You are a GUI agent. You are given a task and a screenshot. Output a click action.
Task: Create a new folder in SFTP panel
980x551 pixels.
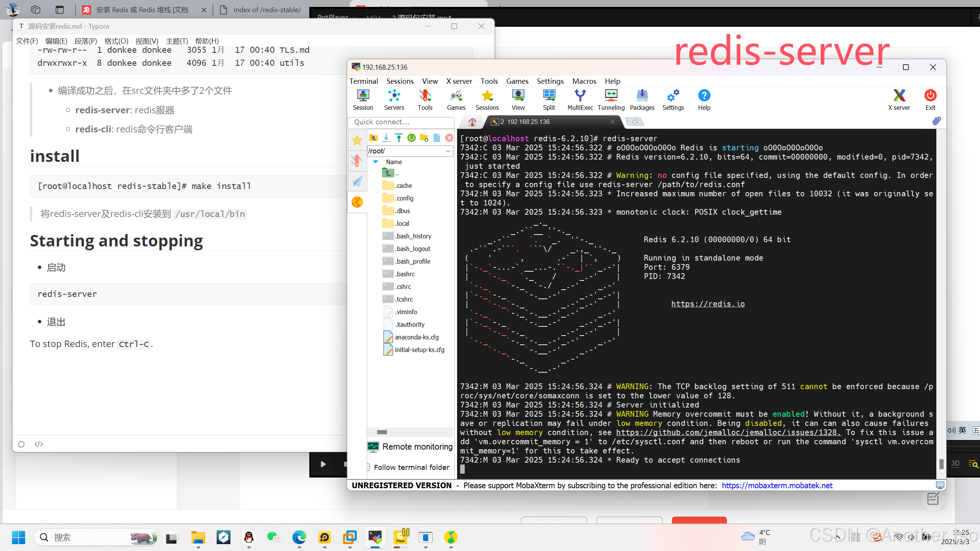[424, 138]
